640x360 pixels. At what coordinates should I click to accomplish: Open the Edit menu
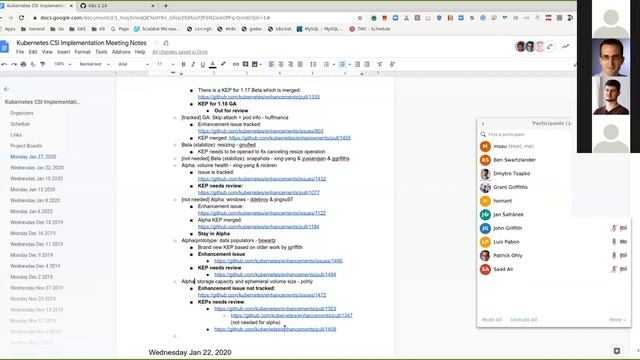coord(33,52)
